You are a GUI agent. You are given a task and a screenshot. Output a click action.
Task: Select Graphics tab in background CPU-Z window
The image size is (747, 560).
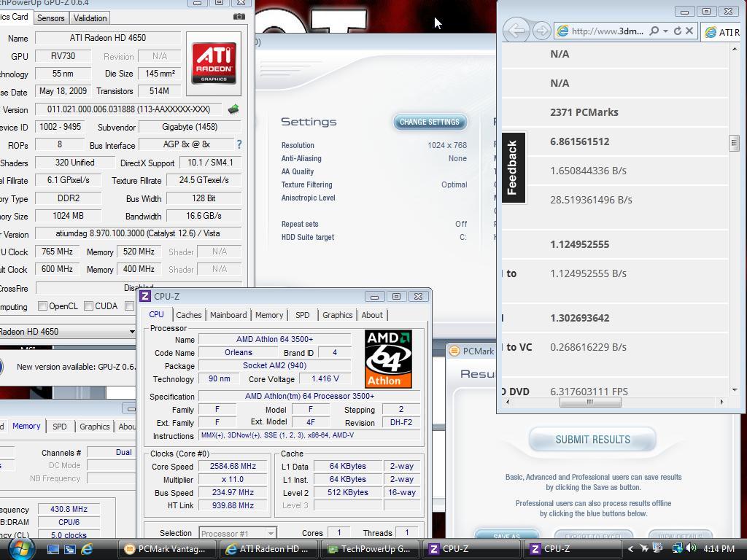point(94,427)
